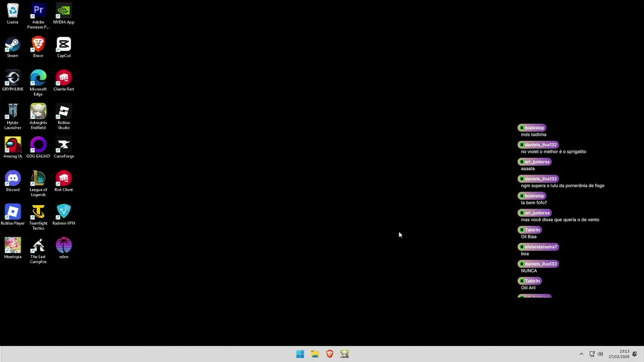Open the NVIDIA App shortcut
Image resolution: width=644 pixels, height=362 pixels.
point(63,14)
